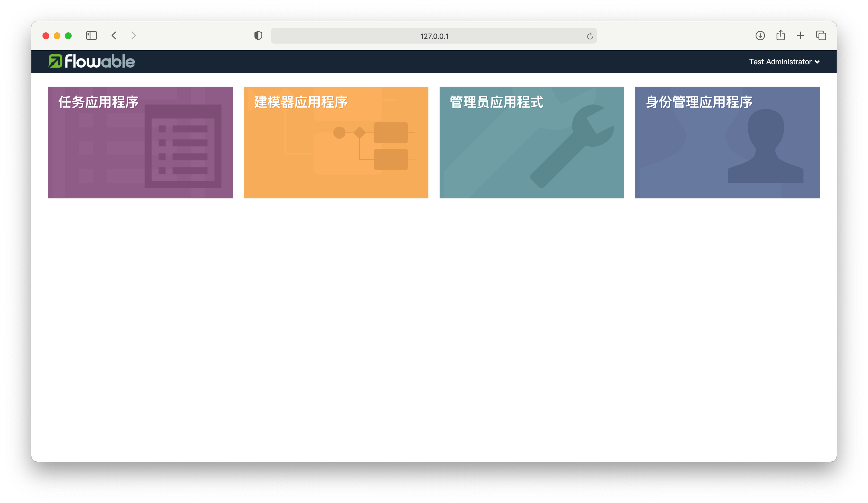Image resolution: width=868 pixels, height=503 pixels.
Task: Open a new tab with plus icon
Action: coord(800,35)
